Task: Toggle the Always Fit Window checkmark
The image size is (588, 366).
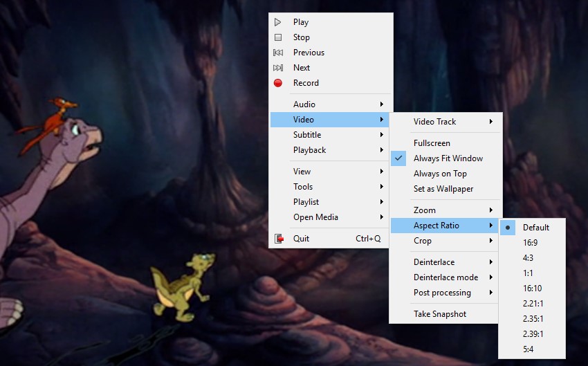Action: pos(398,158)
